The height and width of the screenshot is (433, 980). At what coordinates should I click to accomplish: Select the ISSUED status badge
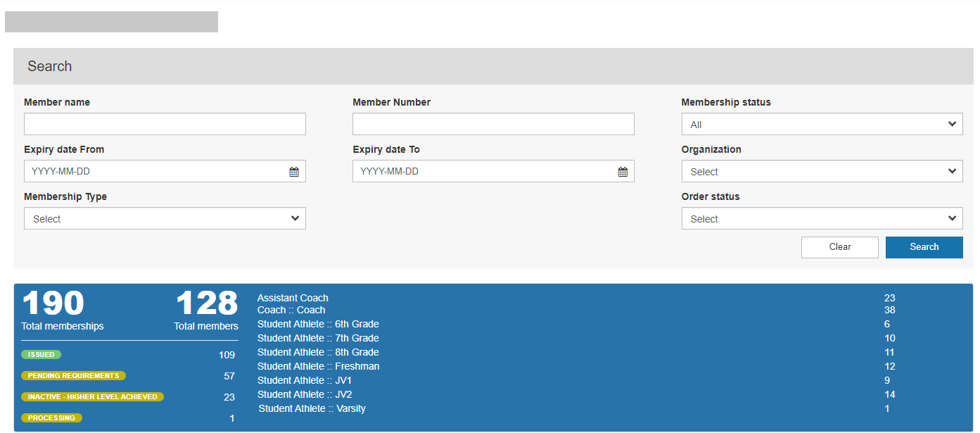tap(42, 355)
